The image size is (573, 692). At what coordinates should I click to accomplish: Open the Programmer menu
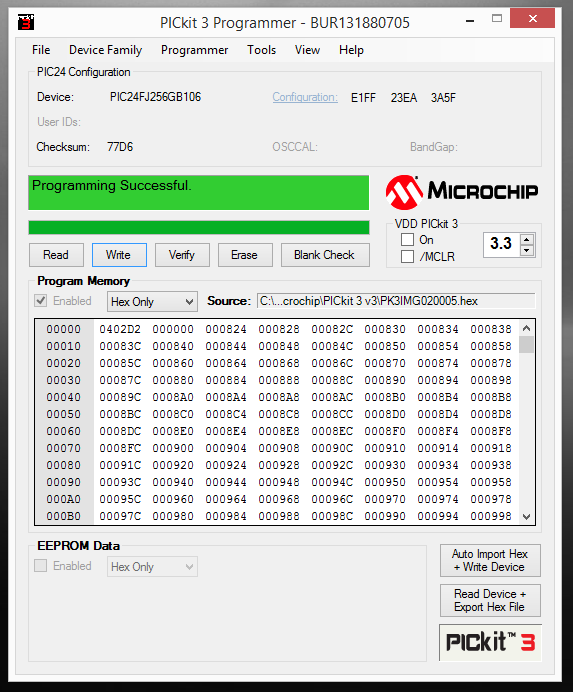click(x=194, y=50)
